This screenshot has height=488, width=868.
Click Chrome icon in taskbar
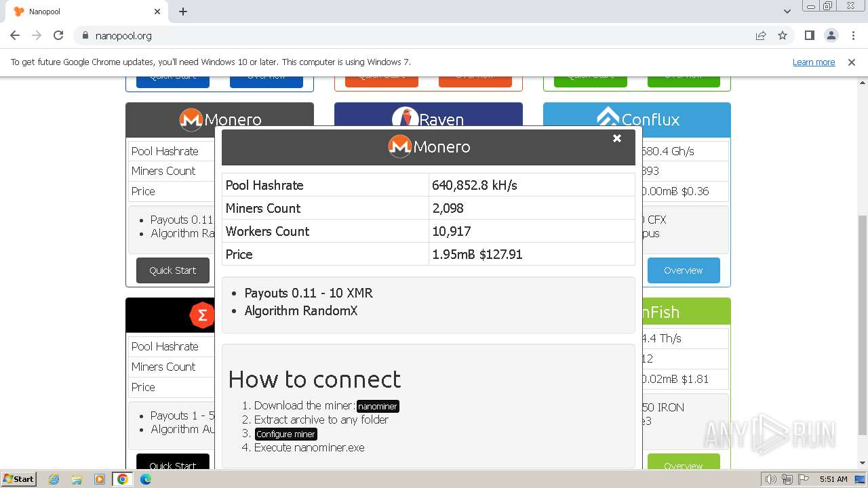click(x=123, y=479)
